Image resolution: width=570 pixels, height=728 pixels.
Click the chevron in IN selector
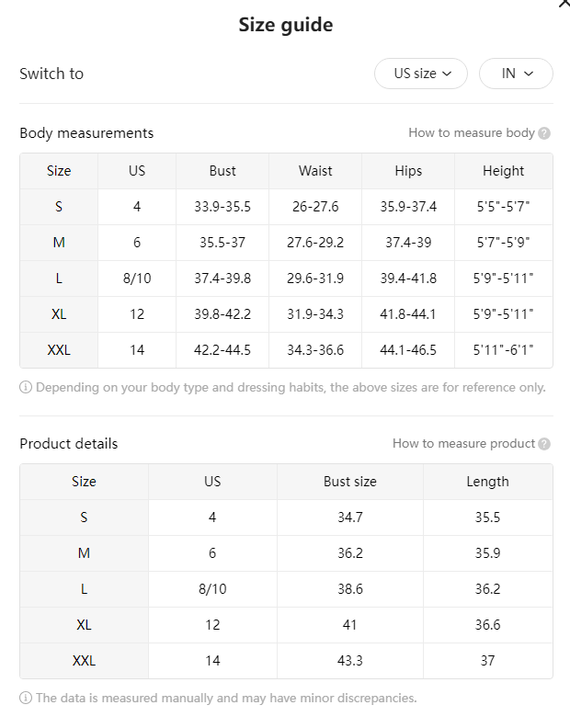pos(529,74)
